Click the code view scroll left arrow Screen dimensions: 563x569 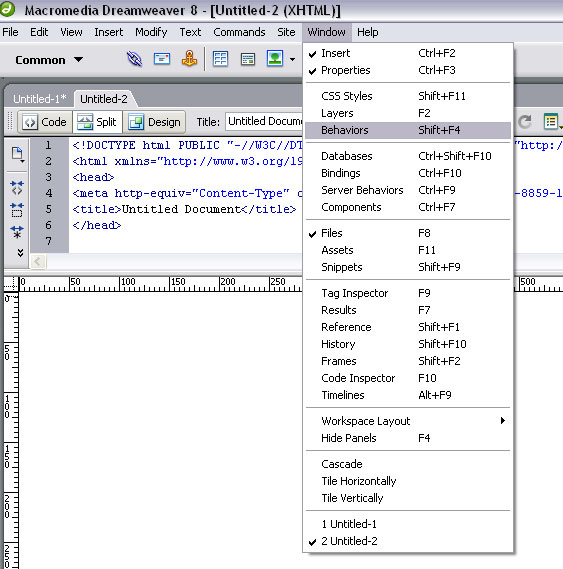(38, 261)
